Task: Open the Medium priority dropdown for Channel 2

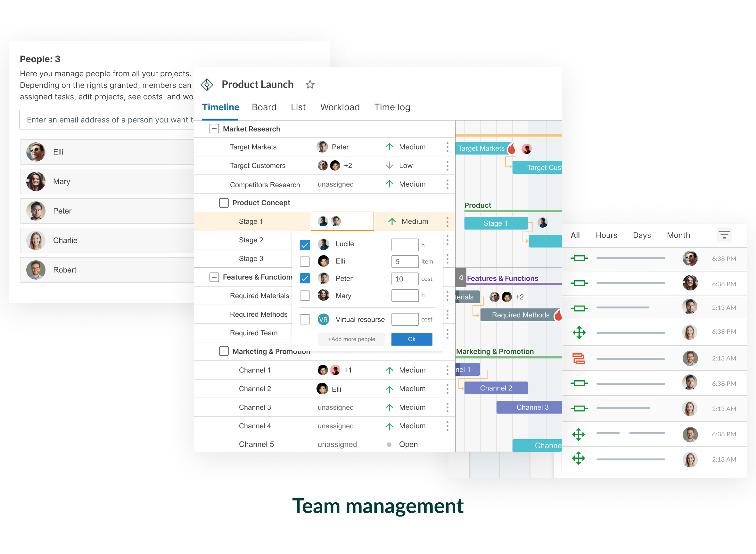Action: click(x=406, y=389)
